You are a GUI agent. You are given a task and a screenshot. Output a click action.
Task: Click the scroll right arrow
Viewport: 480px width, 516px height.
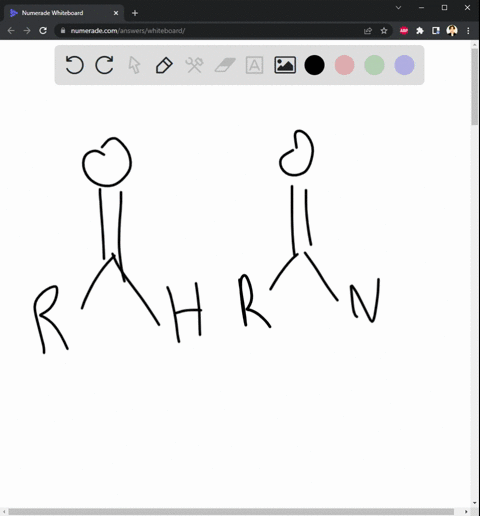point(466,511)
